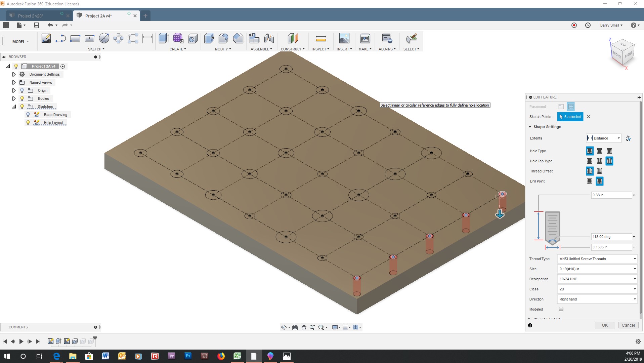
Task: Expand the Origin folder in browser
Action: point(14,90)
